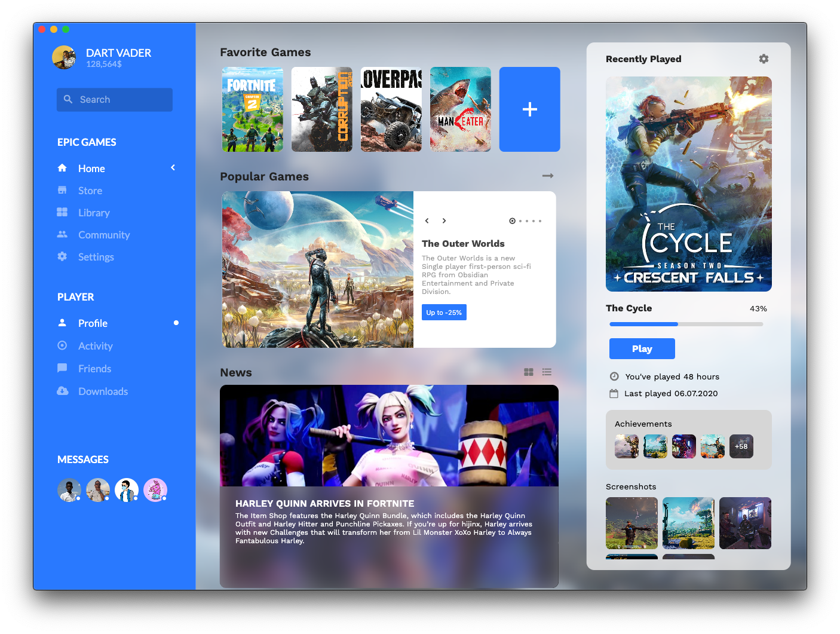
Task: Click the Home house icon in sidebar
Action: click(62, 168)
